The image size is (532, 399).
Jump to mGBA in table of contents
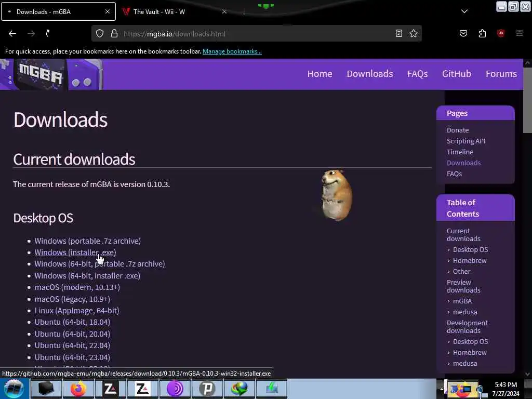point(462,301)
